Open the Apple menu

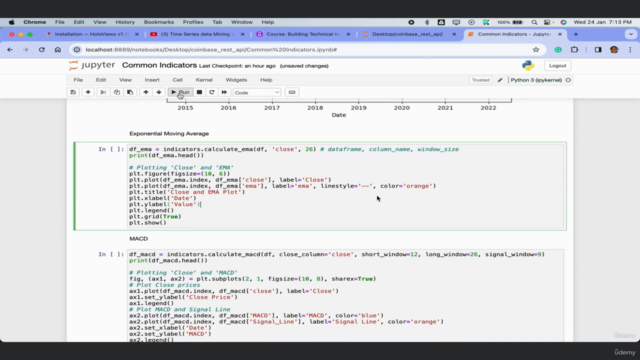[11, 22]
